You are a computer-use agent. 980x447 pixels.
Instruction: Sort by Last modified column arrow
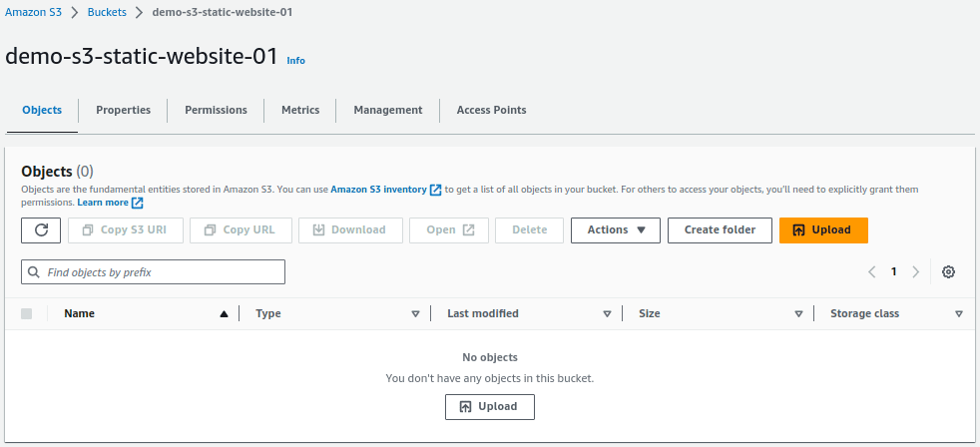tap(607, 314)
